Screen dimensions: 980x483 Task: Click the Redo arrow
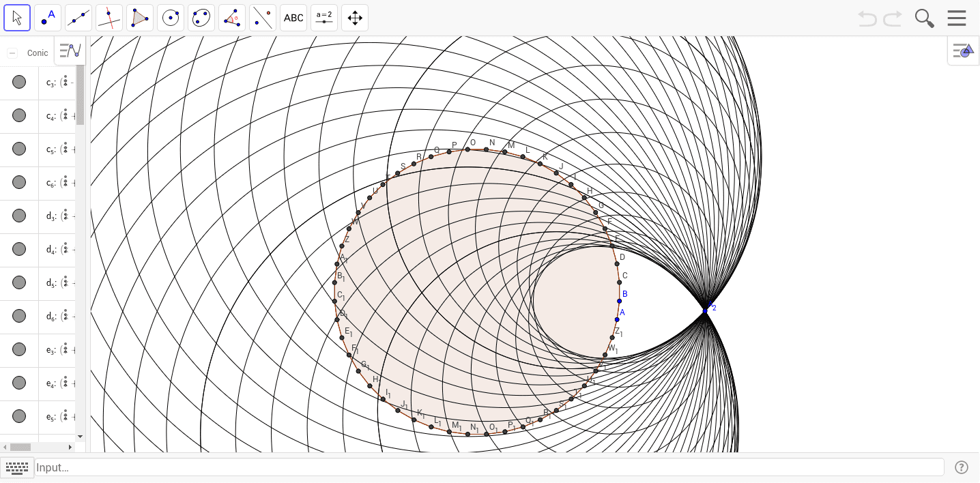click(x=893, y=18)
